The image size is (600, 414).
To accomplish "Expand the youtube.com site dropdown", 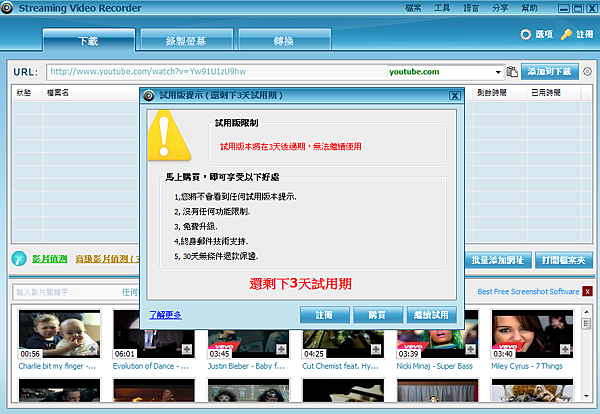I will click(x=498, y=72).
